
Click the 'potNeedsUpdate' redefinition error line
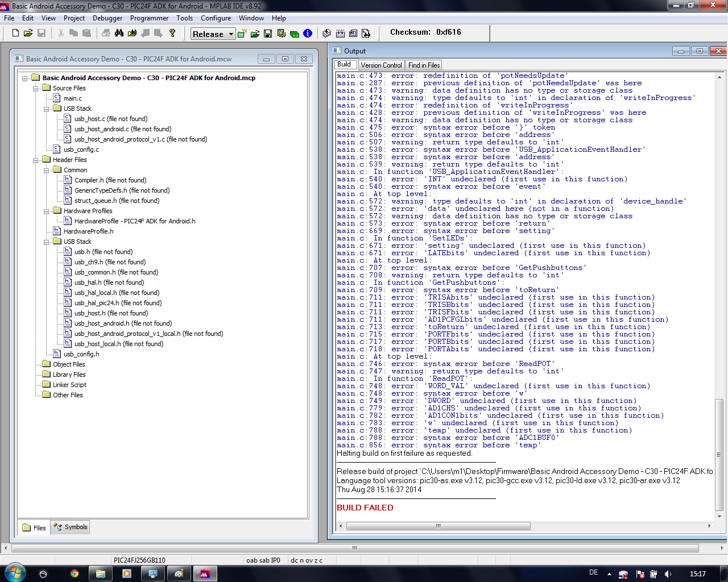pyautogui.click(x=452, y=76)
